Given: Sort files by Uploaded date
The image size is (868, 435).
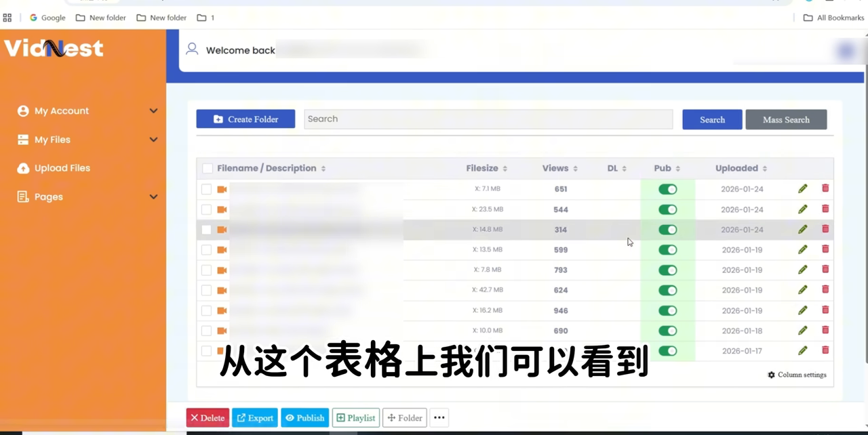Looking at the screenshot, I should pos(741,168).
